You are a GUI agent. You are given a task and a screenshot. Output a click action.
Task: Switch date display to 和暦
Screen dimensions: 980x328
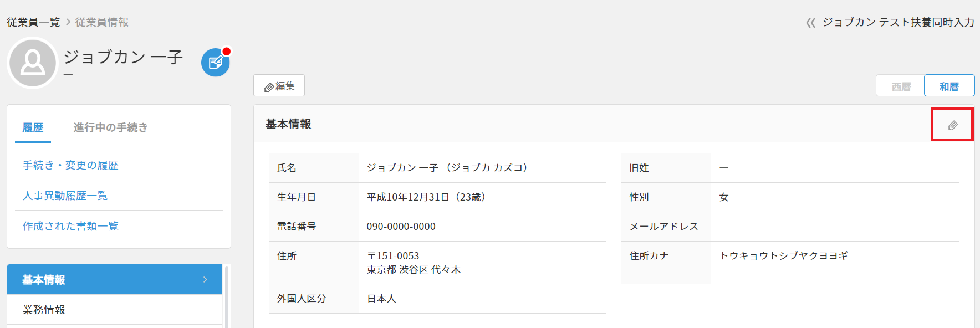point(948,86)
